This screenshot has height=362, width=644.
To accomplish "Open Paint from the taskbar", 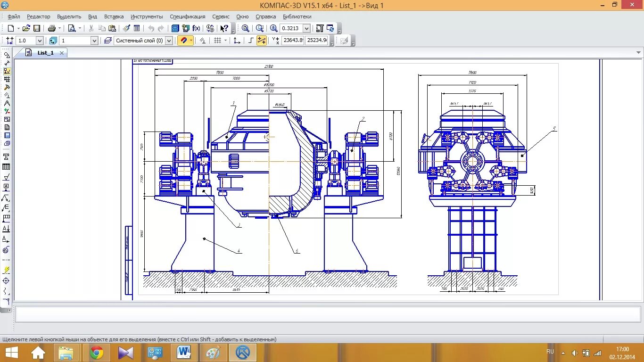I will click(214, 353).
